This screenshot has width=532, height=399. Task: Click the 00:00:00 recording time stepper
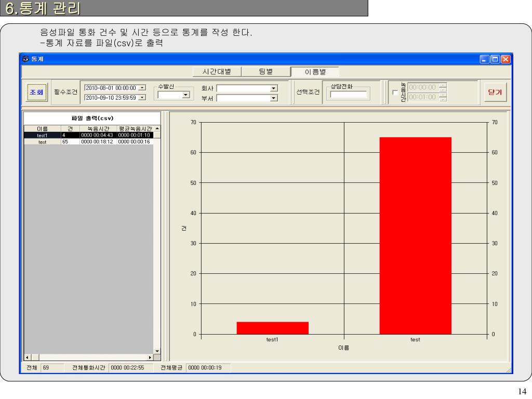[x=443, y=87]
